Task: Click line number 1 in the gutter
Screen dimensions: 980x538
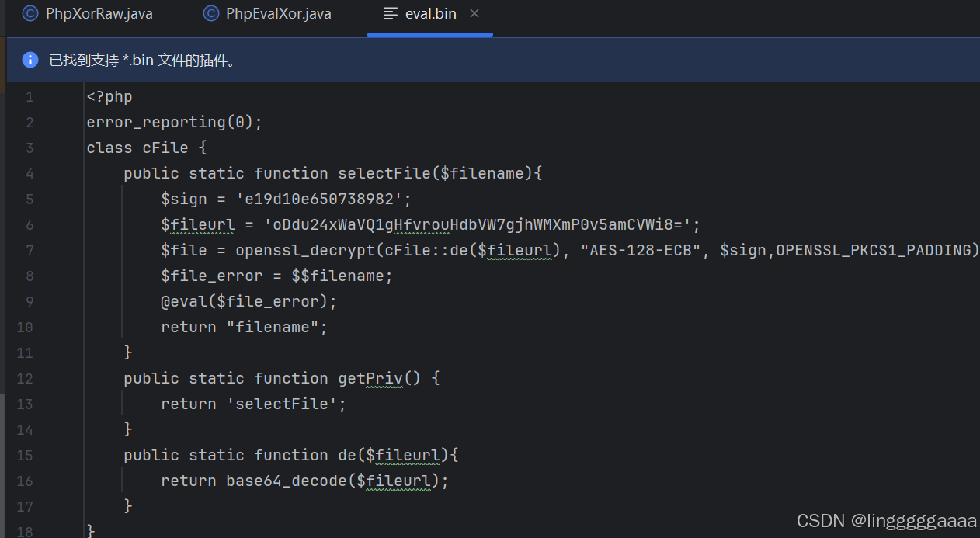Action: point(30,97)
